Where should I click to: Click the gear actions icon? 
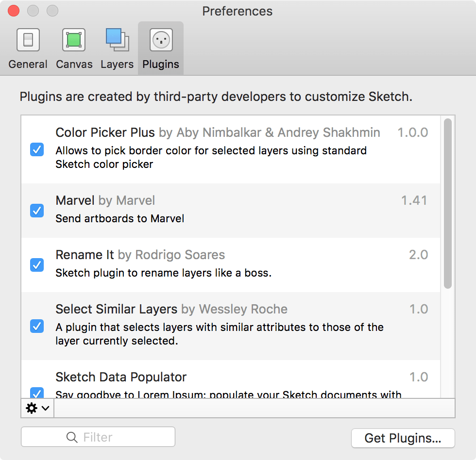[x=32, y=408]
